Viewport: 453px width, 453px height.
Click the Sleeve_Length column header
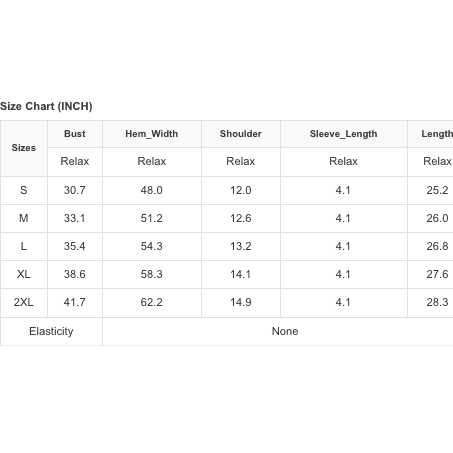(344, 134)
